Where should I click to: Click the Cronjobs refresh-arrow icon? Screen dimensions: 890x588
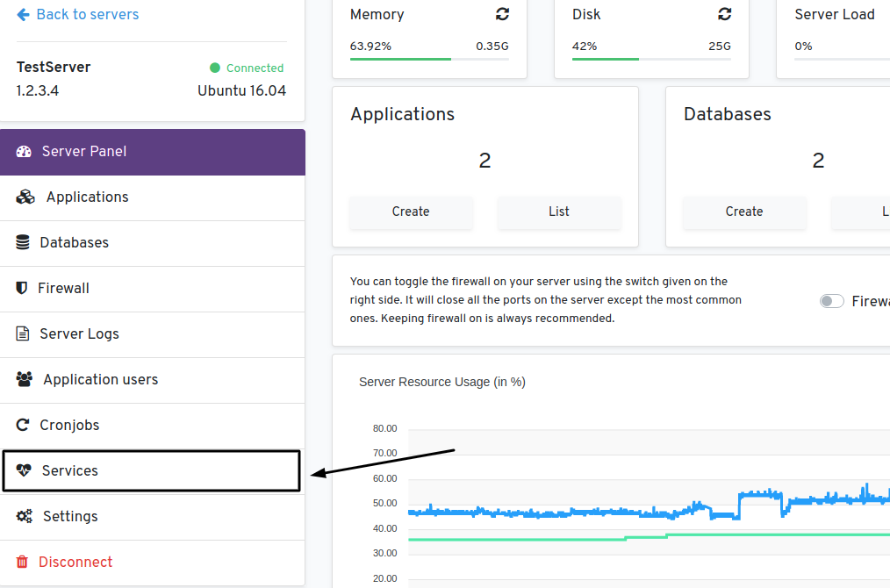click(x=23, y=425)
